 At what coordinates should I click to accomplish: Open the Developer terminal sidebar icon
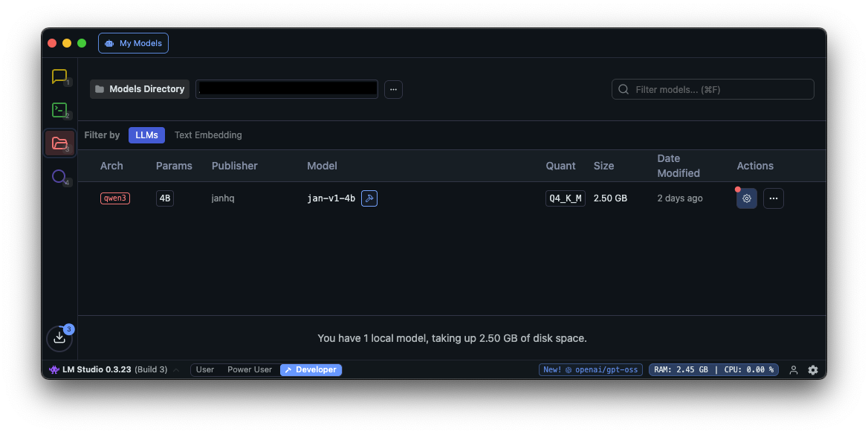59,110
